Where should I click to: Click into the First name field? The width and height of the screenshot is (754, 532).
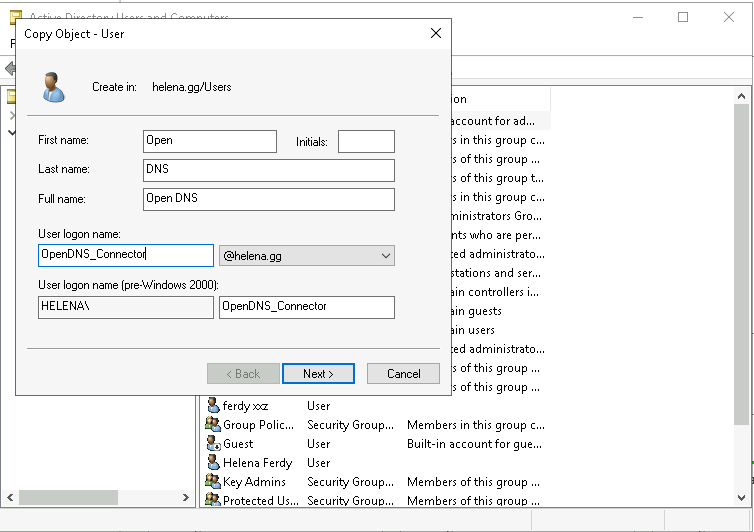point(210,141)
